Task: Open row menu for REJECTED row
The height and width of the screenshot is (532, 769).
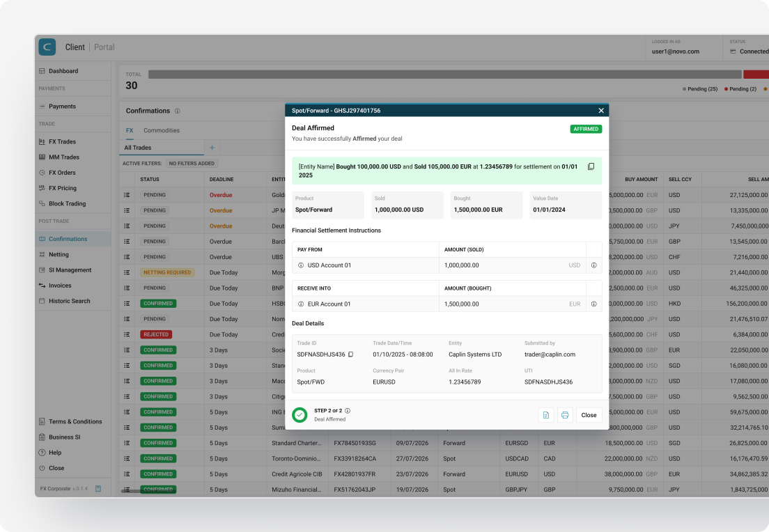Action: 127,335
